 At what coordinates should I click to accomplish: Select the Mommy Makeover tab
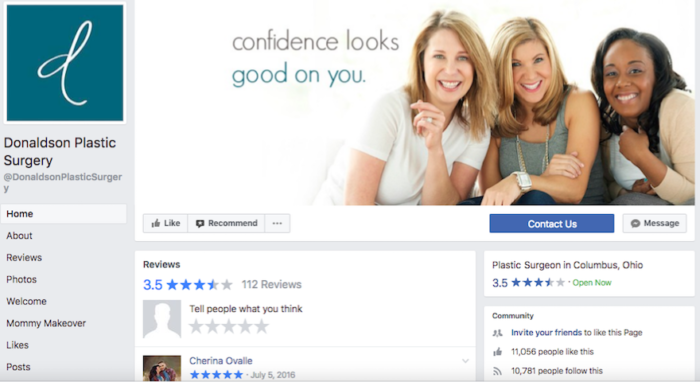pos(46,323)
